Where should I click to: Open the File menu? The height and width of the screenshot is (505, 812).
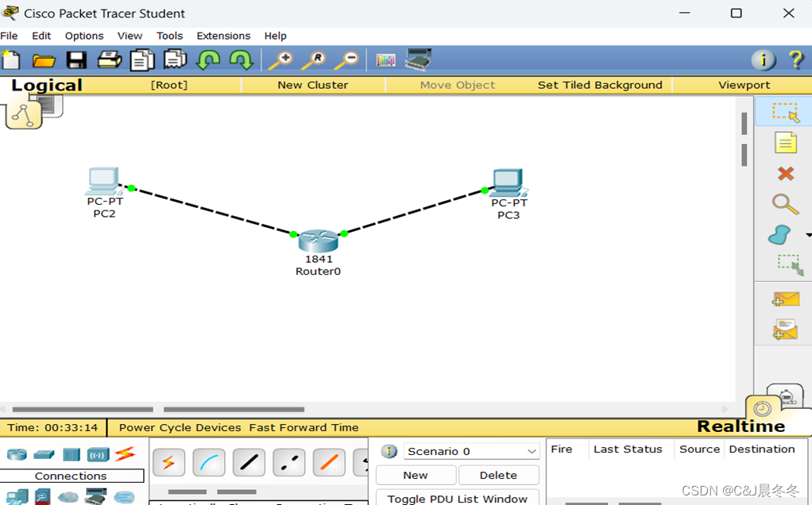coord(10,36)
